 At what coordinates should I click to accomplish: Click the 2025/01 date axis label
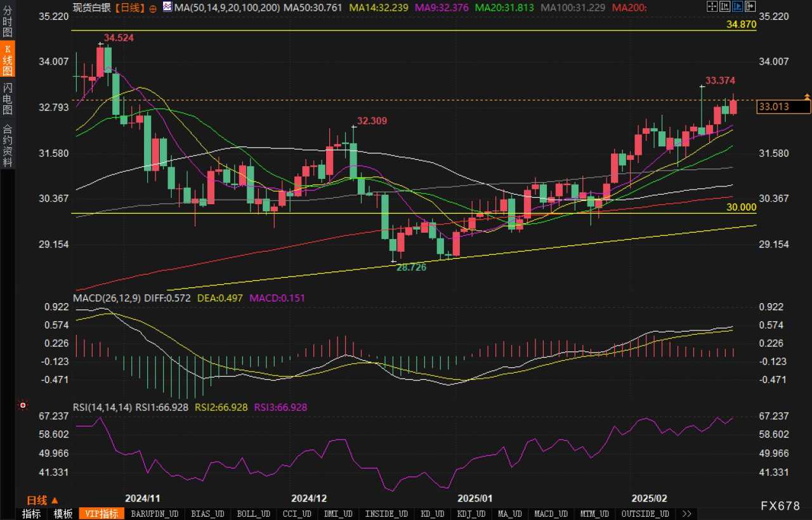tap(475, 498)
